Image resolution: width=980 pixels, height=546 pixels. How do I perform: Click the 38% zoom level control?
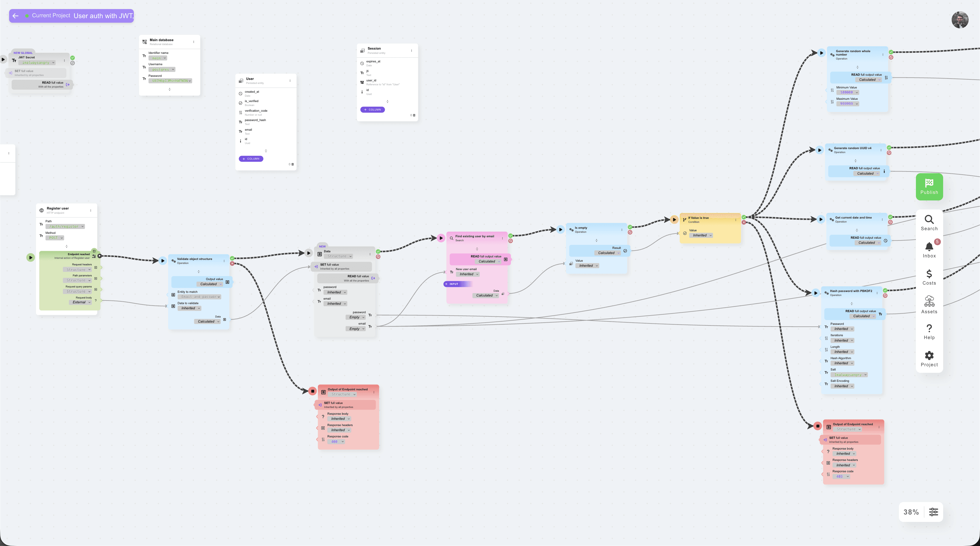911,512
